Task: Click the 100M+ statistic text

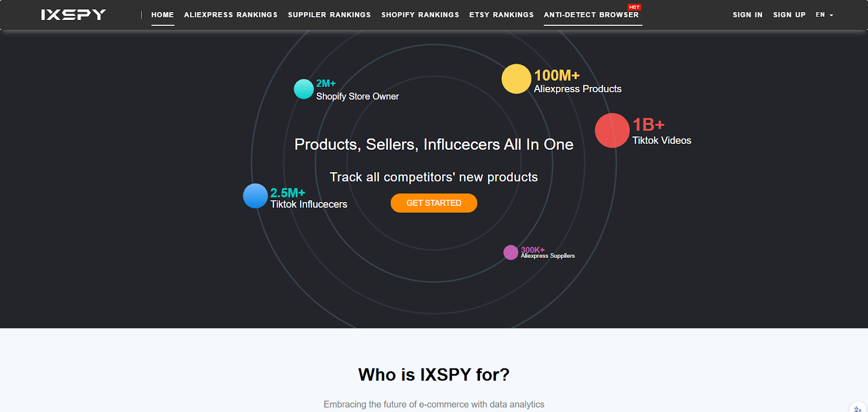Action: tap(557, 75)
